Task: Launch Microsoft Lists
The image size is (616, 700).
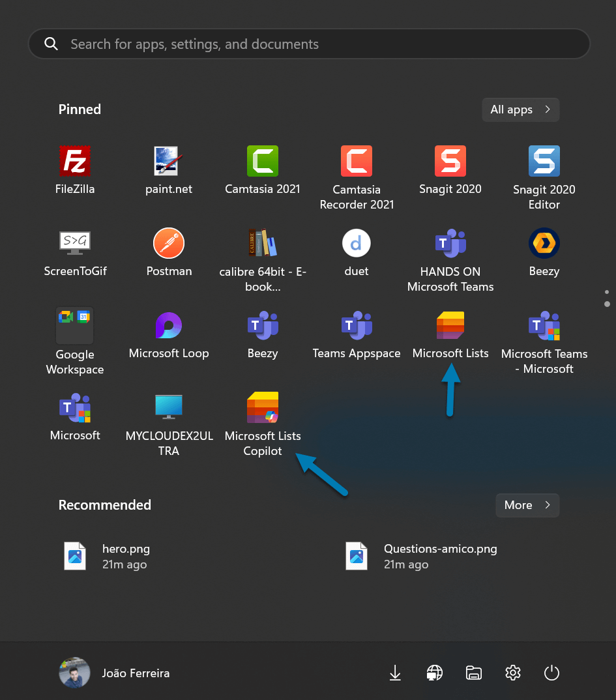Action: pyautogui.click(x=450, y=334)
